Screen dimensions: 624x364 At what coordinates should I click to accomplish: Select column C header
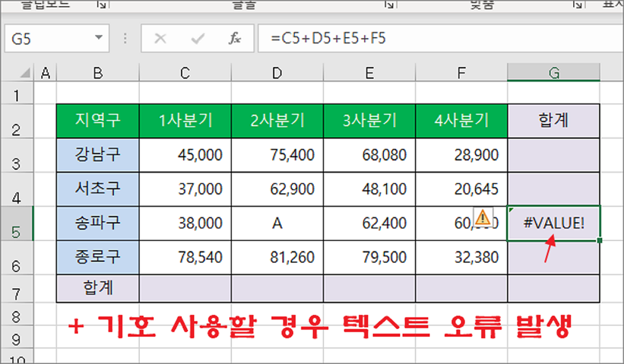[x=185, y=73]
